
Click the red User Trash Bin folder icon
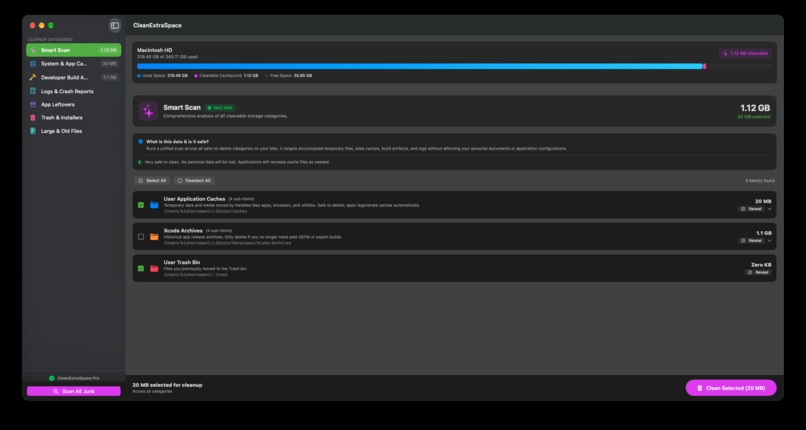tap(154, 268)
